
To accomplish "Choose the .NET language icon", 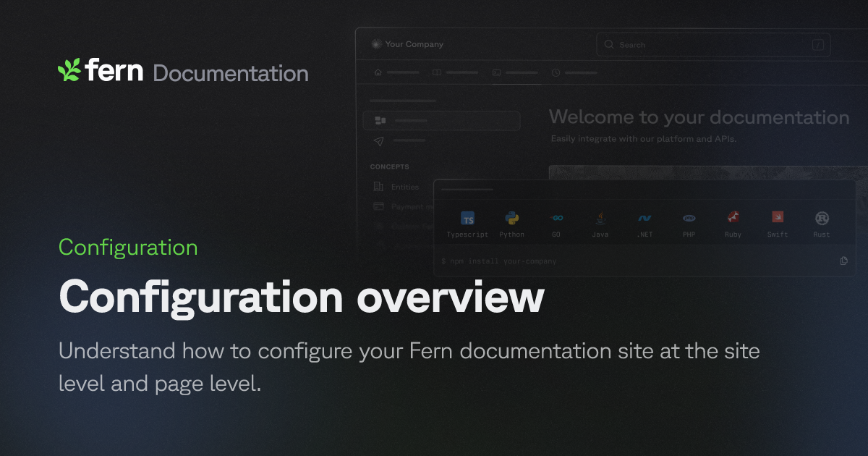I will [x=644, y=218].
